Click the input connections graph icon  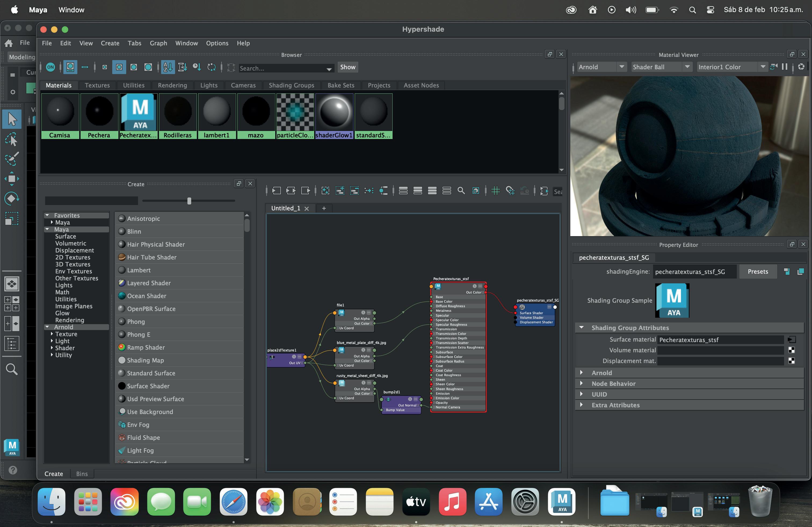(276, 191)
